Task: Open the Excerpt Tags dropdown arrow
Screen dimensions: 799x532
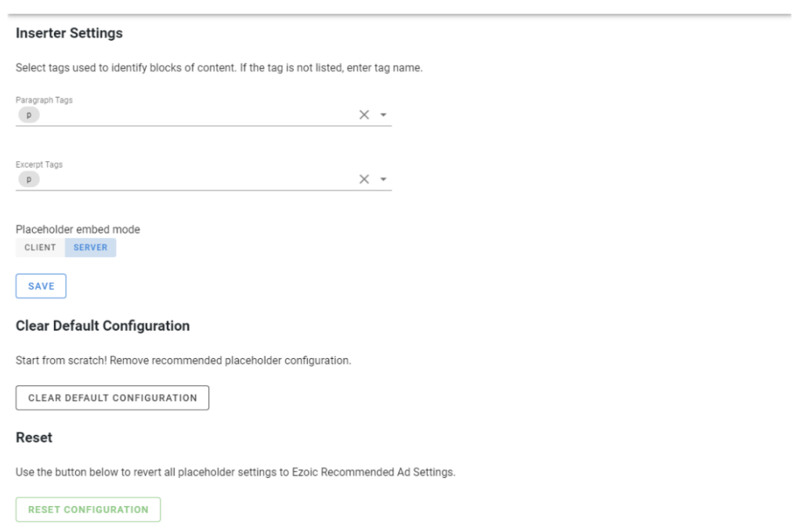Action: [384, 179]
